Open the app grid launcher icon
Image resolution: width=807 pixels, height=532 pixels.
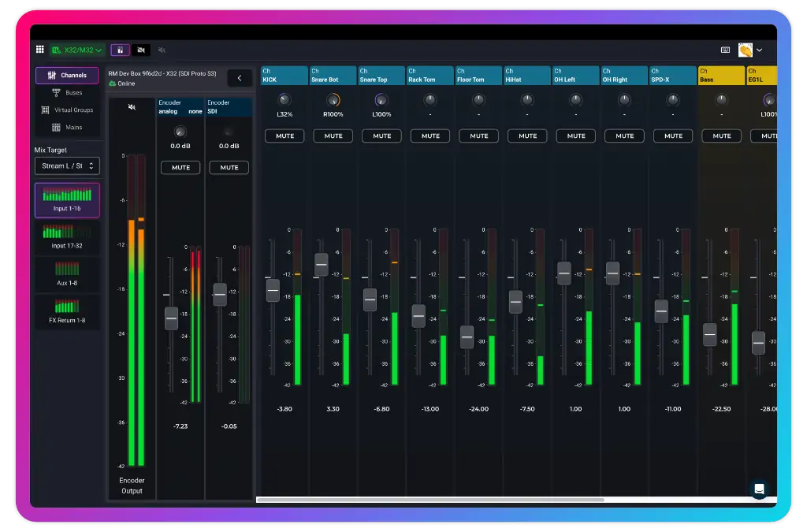pos(39,49)
